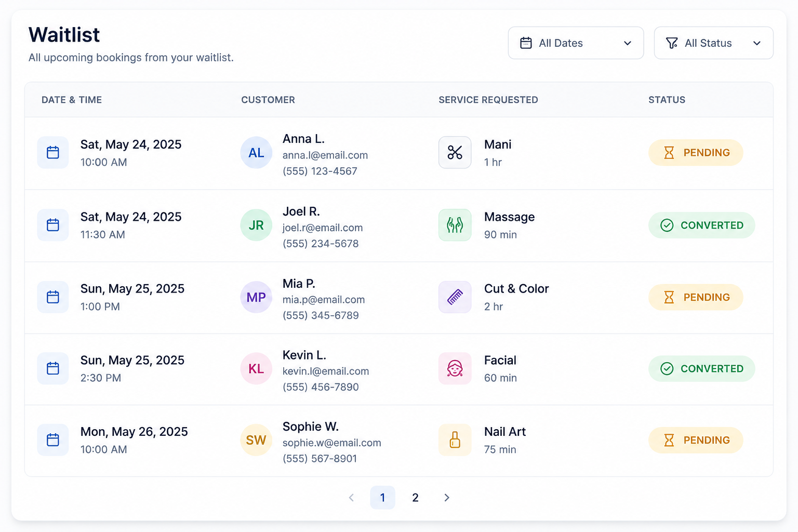Click the massage hands icon in Joel's row
This screenshot has height=532, width=798.
(x=455, y=225)
